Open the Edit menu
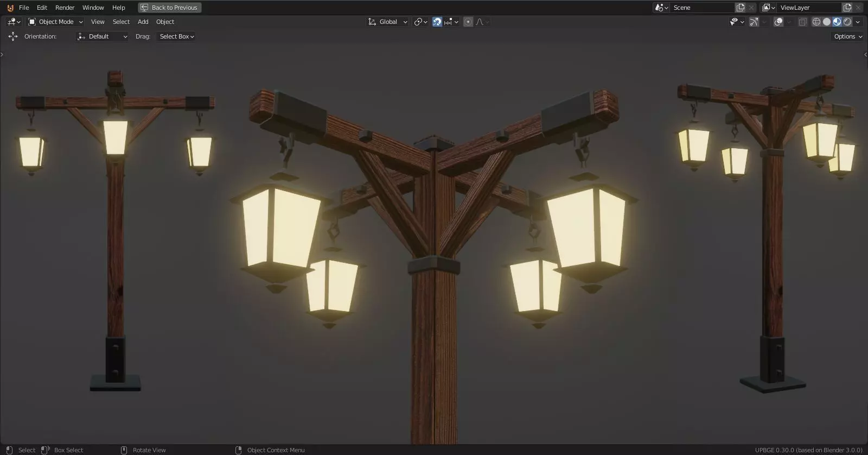This screenshot has width=868, height=455. click(x=42, y=8)
